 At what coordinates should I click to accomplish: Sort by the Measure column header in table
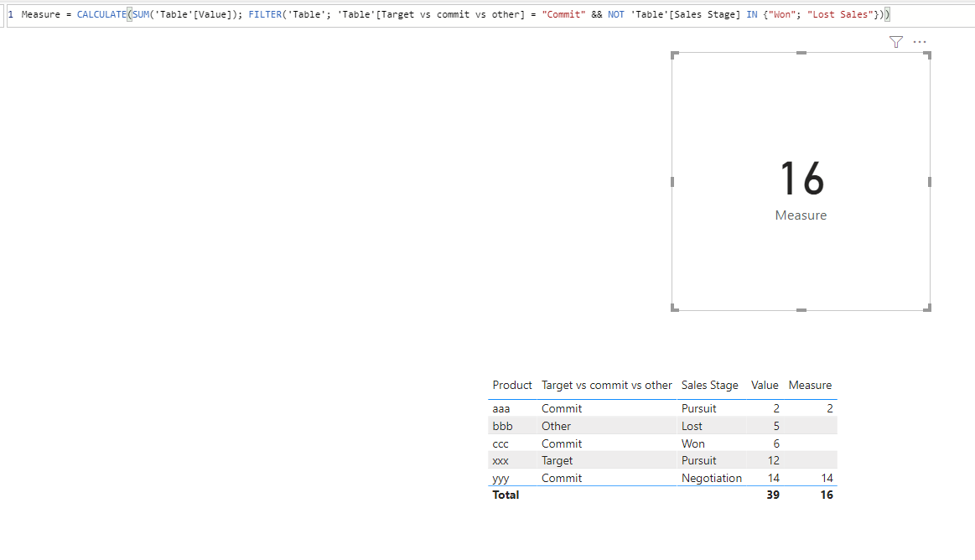[810, 386]
